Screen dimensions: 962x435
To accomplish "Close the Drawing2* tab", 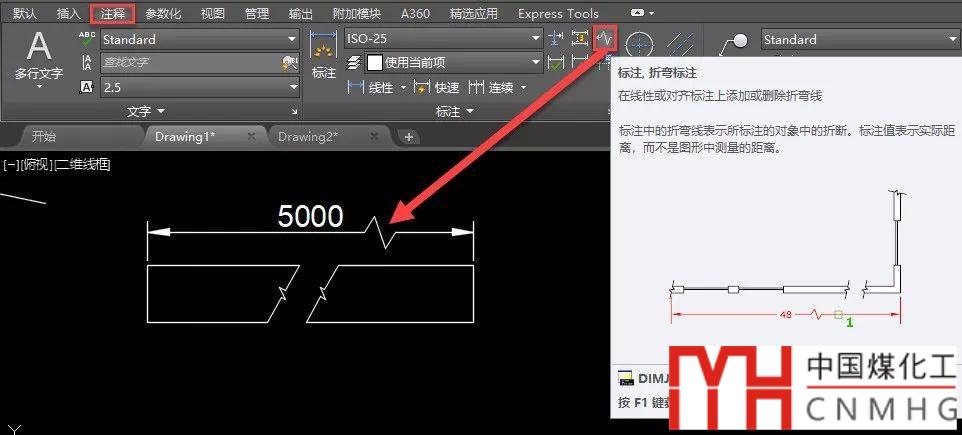I will pos(374,136).
